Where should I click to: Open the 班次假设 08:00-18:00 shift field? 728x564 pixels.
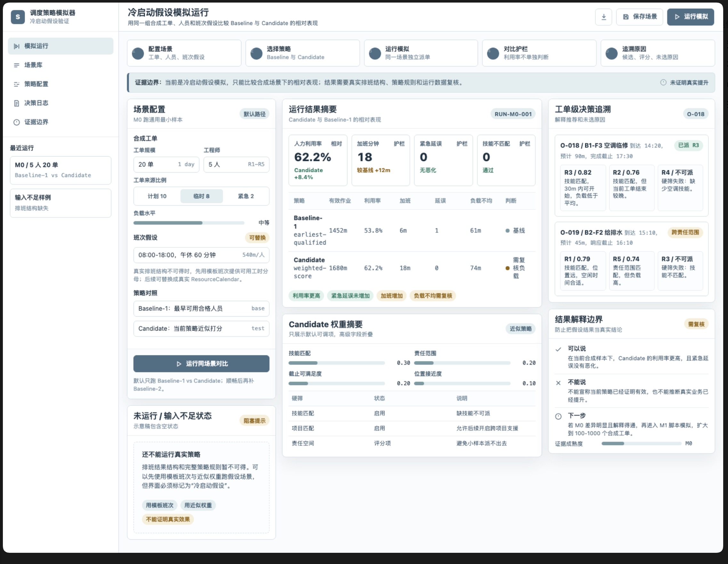pyautogui.click(x=201, y=255)
